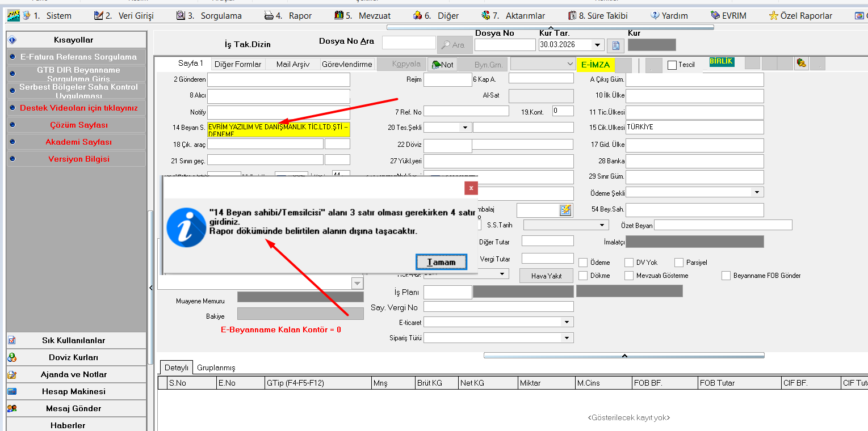The height and width of the screenshot is (431, 868).
Task: Click the Dosya No input field
Action: click(505, 45)
